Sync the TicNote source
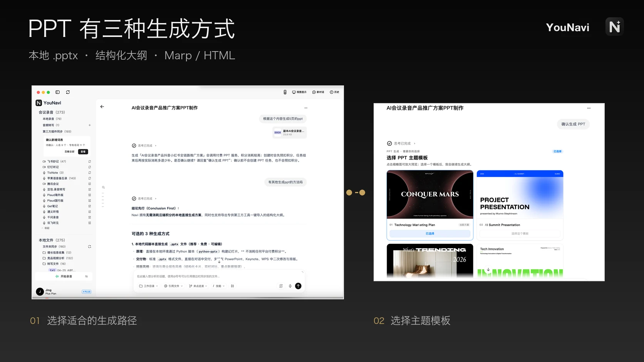The image size is (644, 362). [90, 173]
